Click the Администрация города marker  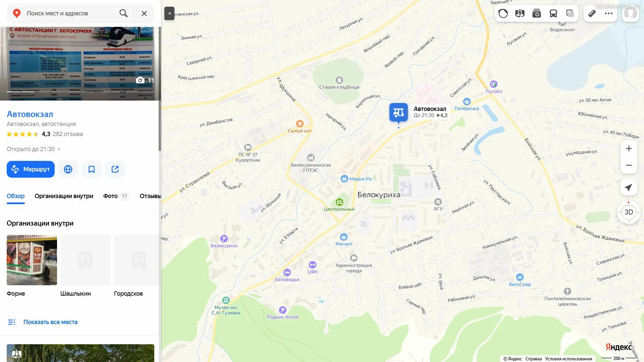point(354,258)
